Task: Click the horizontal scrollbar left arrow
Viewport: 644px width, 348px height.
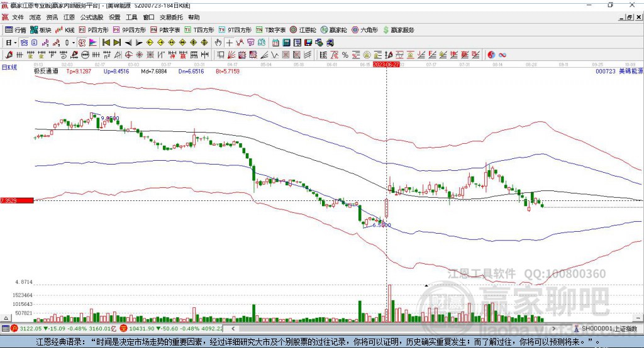Action: (233, 329)
